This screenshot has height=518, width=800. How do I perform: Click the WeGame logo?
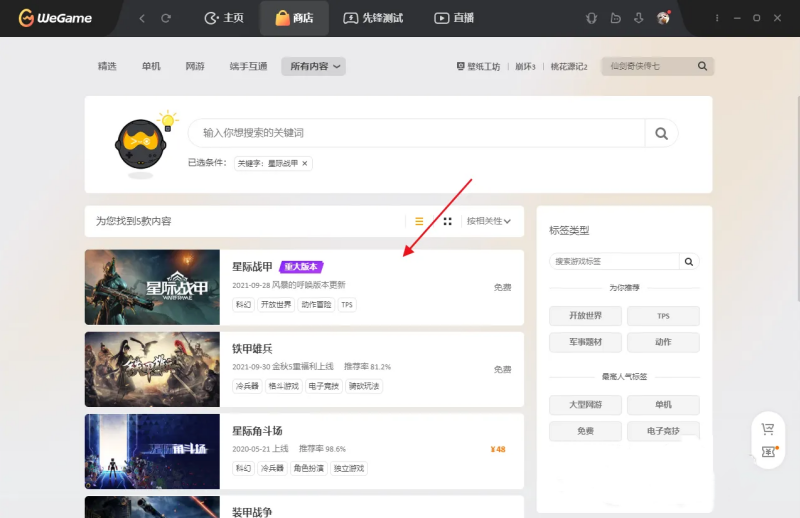(55, 18)
